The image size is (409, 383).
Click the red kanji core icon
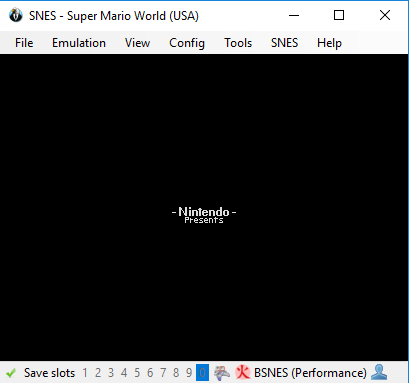coord(242,372)
